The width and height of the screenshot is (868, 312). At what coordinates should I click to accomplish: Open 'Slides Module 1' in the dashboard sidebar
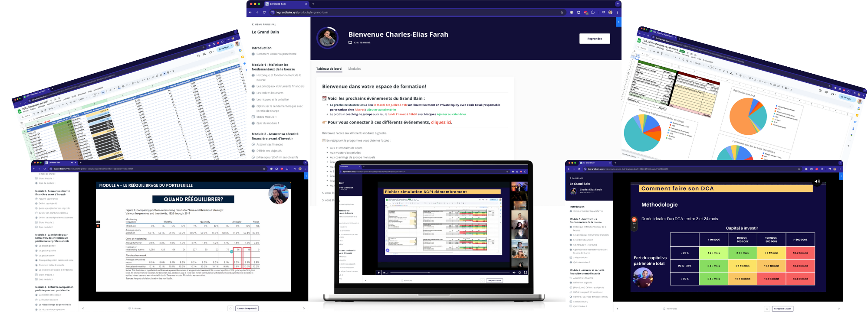(266, 117)
